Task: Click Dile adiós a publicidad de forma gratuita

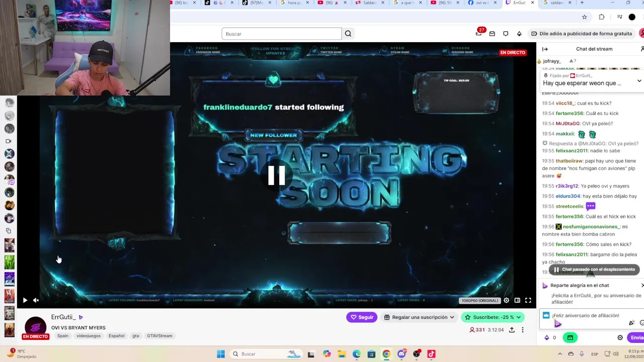Action: [582, 34]
